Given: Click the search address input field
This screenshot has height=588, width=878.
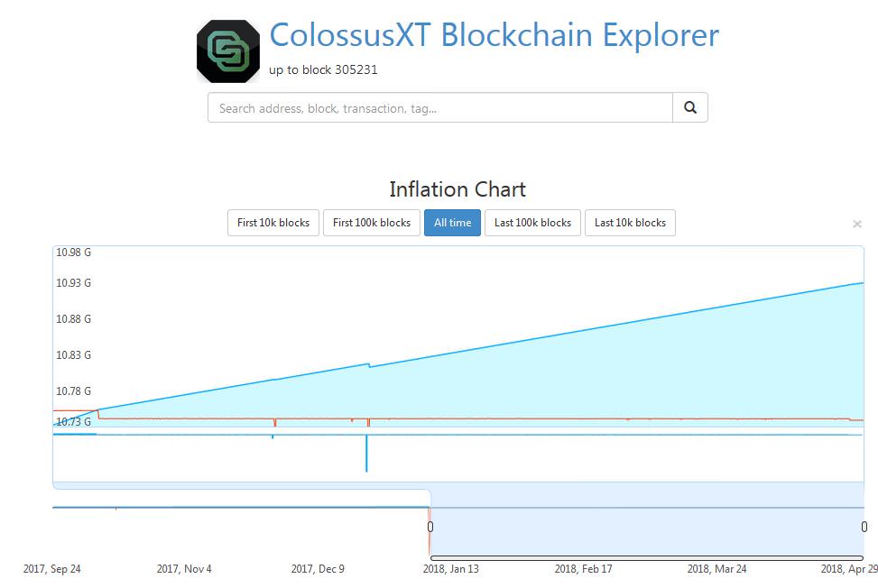Looking at the screenshot, I should tap(440, 107).
